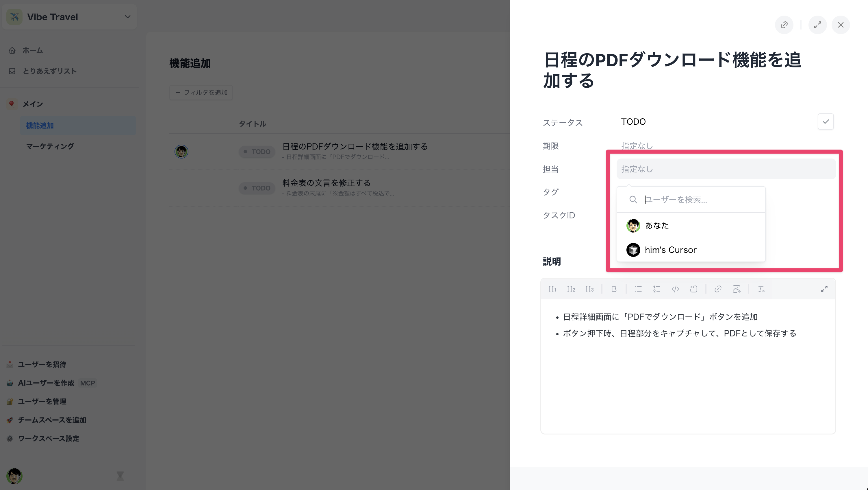Image resolution: width=868 pixels, height=490 pixels.
Task: Insert a numbered list in the description
Action: pyautogui.click(x=656, y=289)
